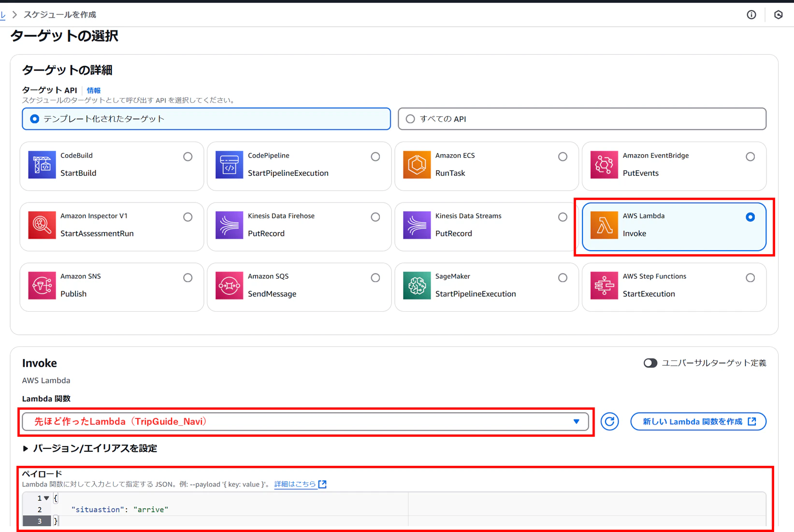Click the Amazon SQS SendMessage icon
The image size is (794, 532).
tap(229, 286)
